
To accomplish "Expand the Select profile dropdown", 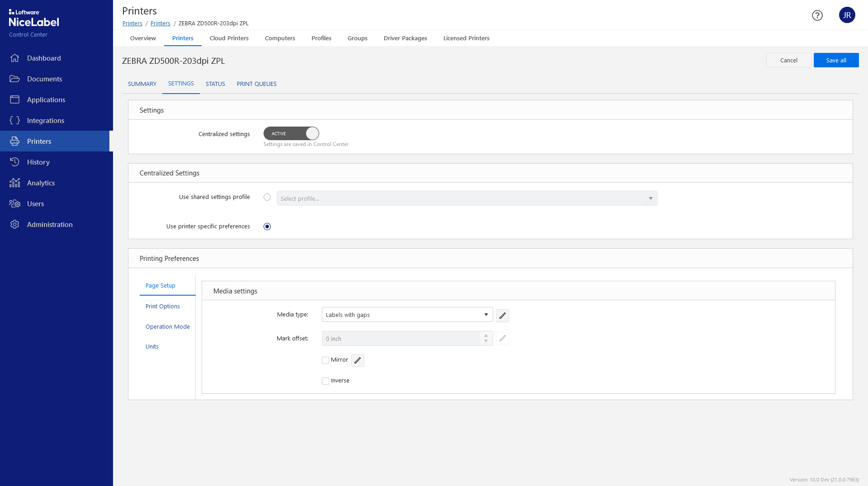I will 467,198.
